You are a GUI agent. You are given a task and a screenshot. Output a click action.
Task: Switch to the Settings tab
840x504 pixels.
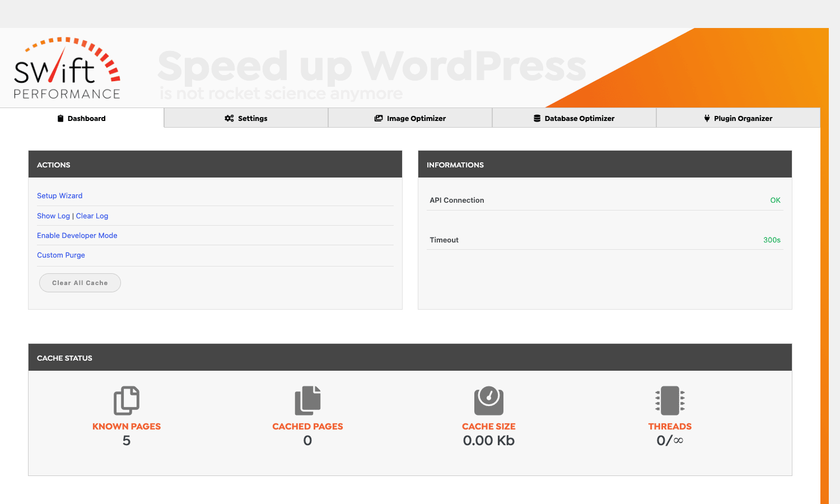click(246, 118)
